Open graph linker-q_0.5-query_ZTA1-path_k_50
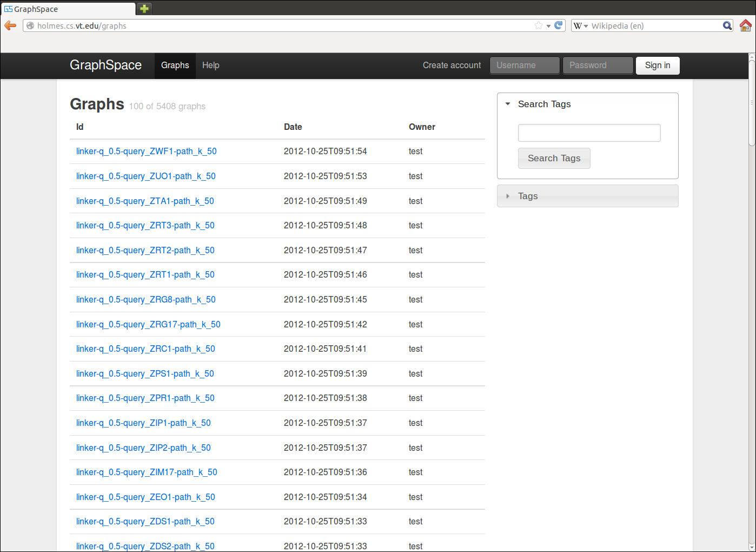The width and height of the screenshot is (756, 552). tap(145, 201)
